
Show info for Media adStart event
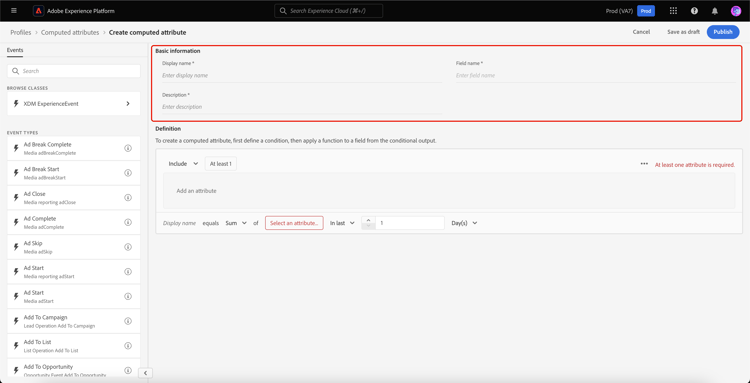pyautogui.click(x=128, y=296)
